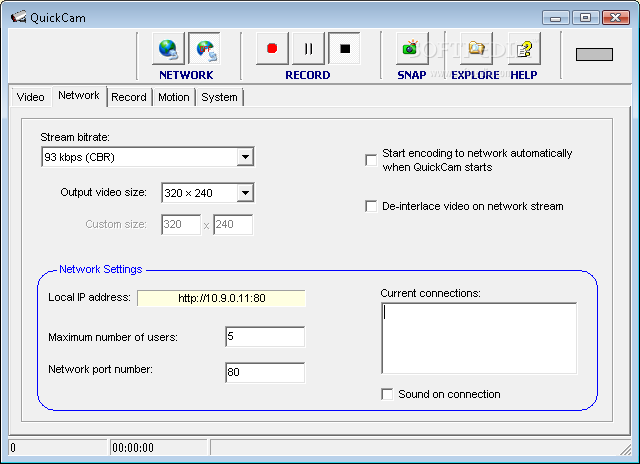Click the custom size width field 320
640x464 pixels.
[181, 224]
